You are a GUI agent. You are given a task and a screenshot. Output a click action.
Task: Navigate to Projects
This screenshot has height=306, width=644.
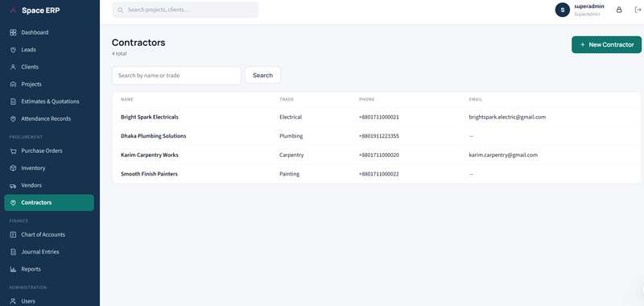click(49, 85)
